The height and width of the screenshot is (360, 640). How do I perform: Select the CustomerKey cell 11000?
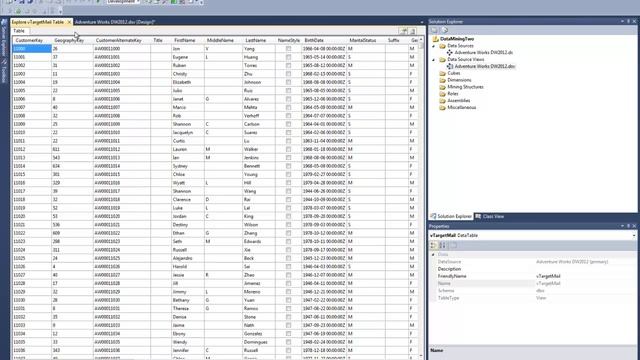click(x=32, y=49)
